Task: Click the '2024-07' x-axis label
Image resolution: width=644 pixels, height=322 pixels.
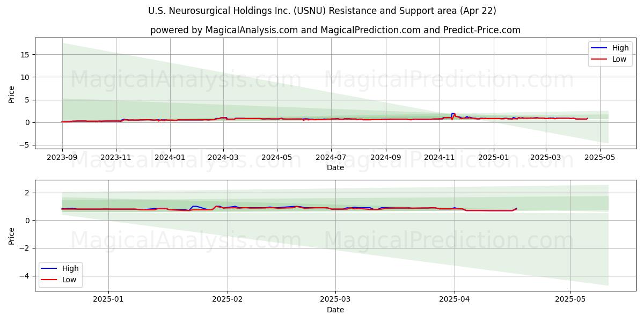Action: coord(331,157)
